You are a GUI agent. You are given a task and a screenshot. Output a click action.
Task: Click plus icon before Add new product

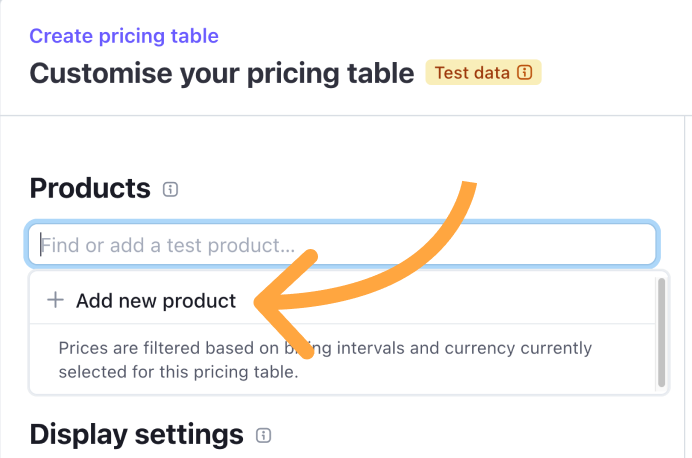point(56,300)
